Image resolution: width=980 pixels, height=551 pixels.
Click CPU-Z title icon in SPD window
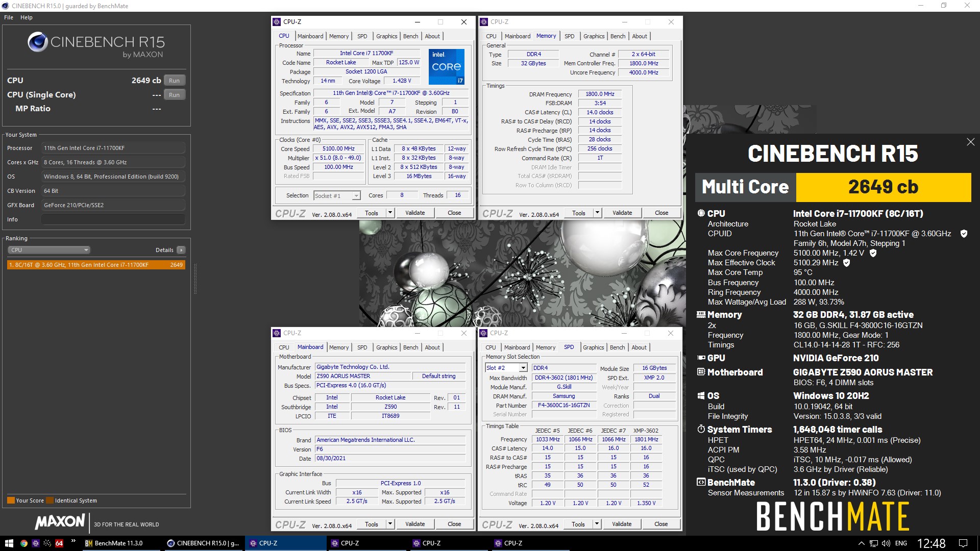[x=483, y=333]
